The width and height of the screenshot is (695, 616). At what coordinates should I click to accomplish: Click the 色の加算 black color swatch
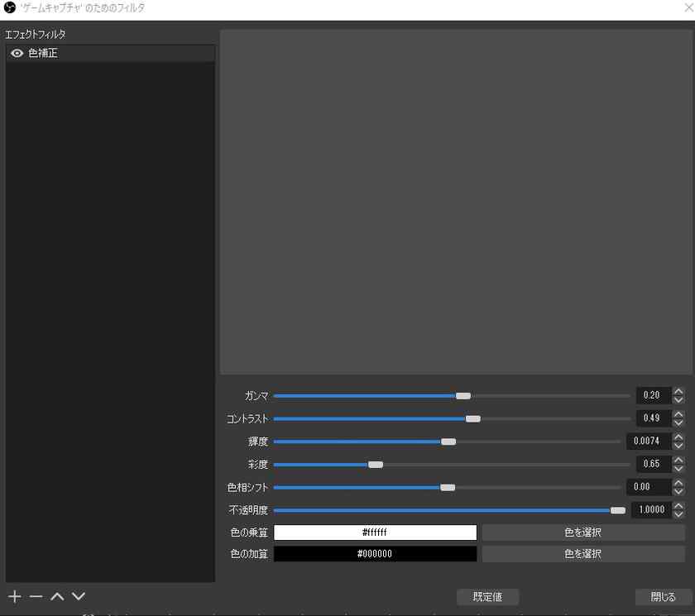pos(375,554)
